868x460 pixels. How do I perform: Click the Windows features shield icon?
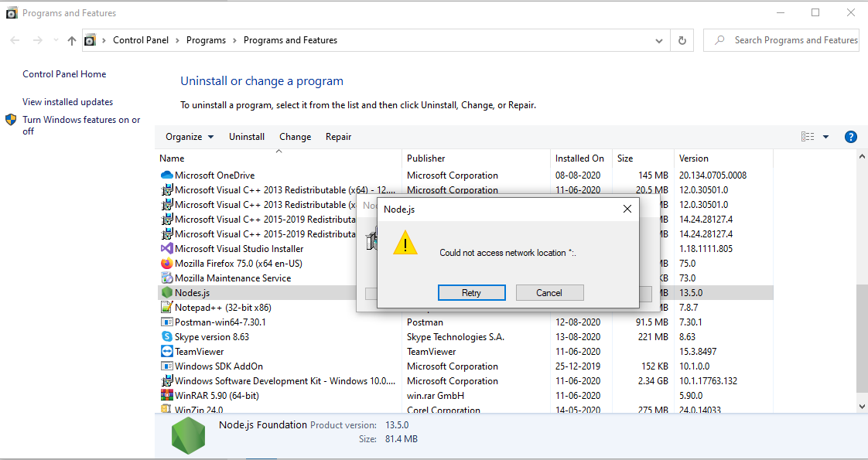pyautogui.click(x=11, y=120)
